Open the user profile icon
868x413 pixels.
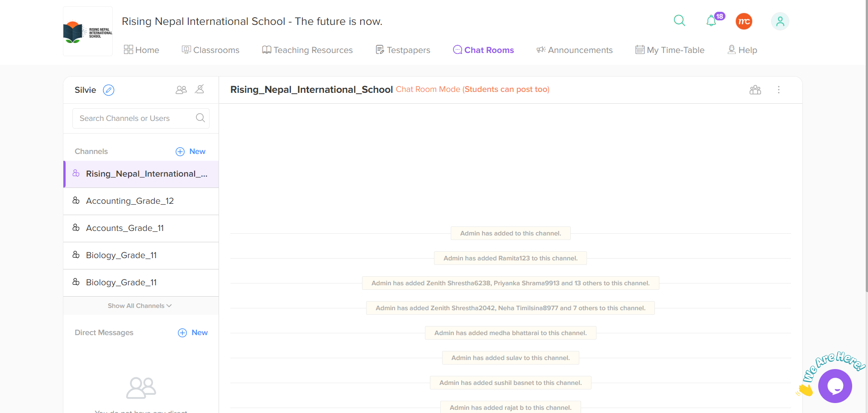(x=780, y=21)
